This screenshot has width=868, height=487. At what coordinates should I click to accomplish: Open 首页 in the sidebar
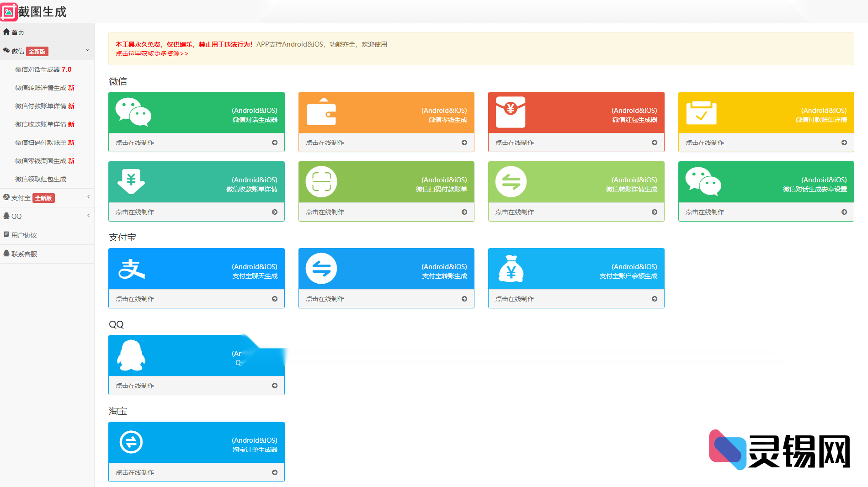tap(18, 32)
